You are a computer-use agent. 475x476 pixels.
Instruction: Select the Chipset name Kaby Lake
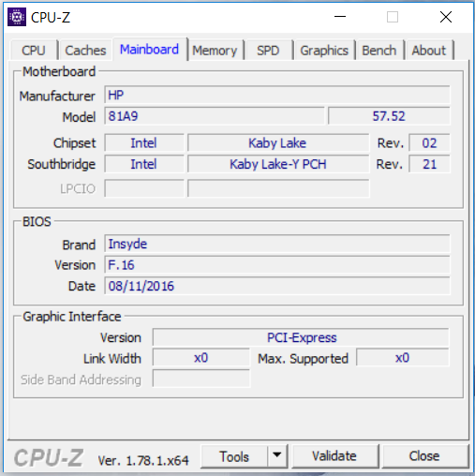[278, 143]
